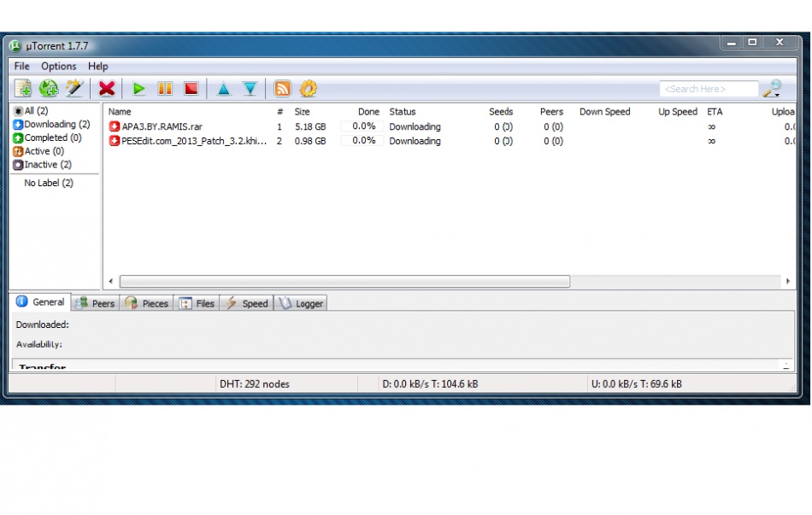
Task: Select Completed (0) category in sidebar
Action: coord(48,138)
